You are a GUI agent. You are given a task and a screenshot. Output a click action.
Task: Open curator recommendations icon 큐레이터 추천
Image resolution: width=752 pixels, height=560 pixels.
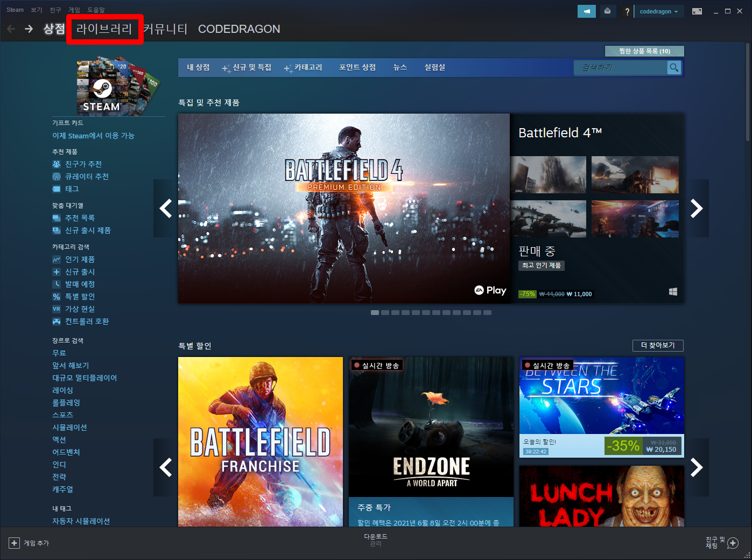(57, 177)
